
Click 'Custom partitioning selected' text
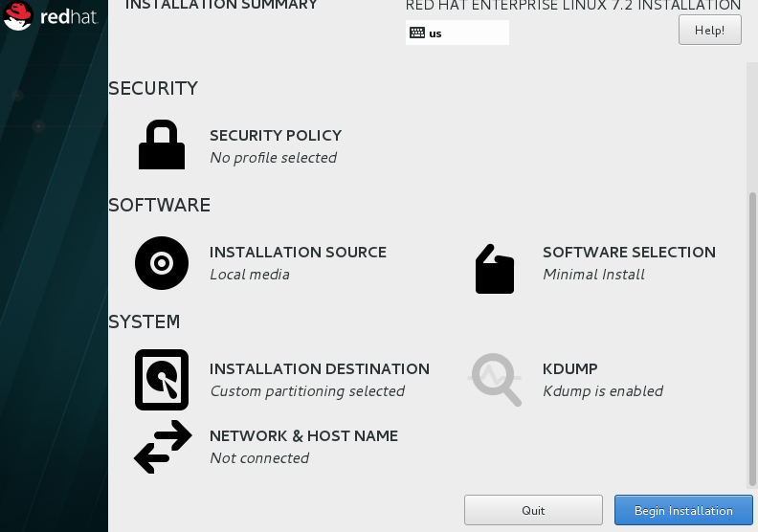click(307, 391)
